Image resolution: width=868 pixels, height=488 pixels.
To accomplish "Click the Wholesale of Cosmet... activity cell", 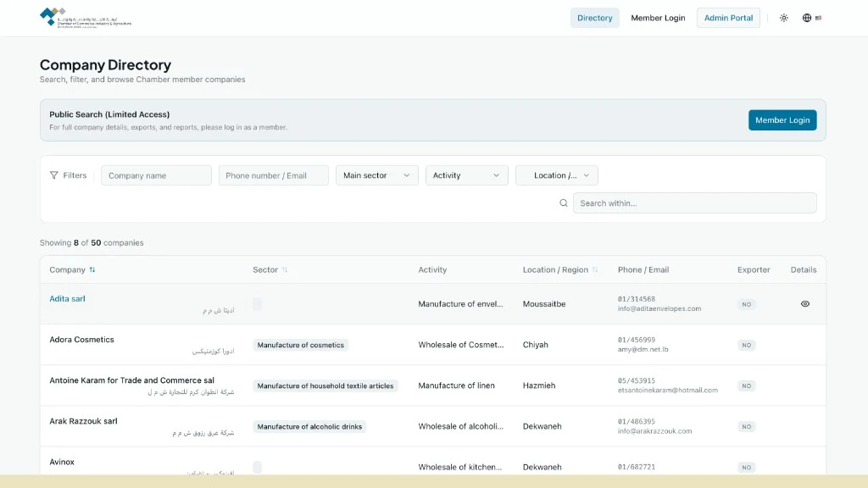I will [x=460, y=345].
